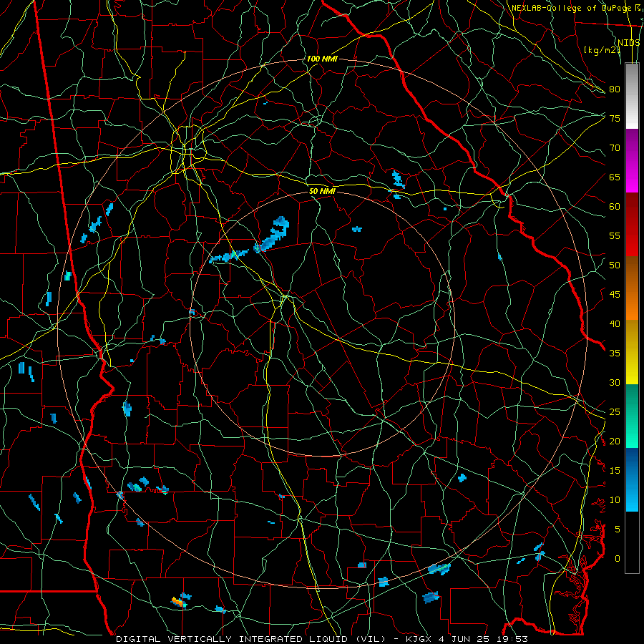644x644 pixels.
Task: Click the 50 value on the VIL scale
Action: [x=615, y=265]
